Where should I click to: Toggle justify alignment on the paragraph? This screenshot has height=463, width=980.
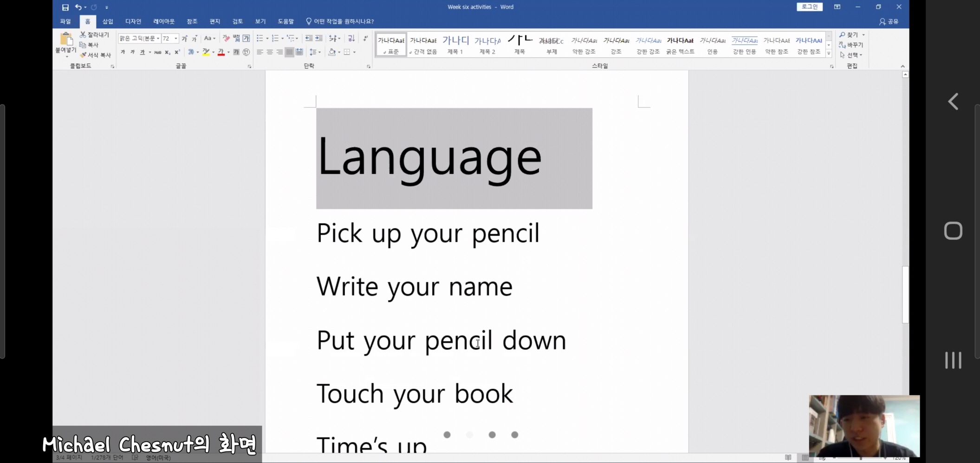pos(289,52)
